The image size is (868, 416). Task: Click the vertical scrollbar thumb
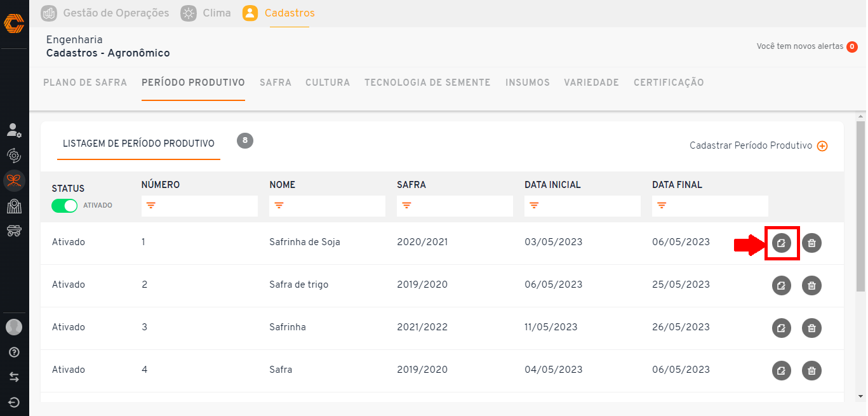point(861,206)
